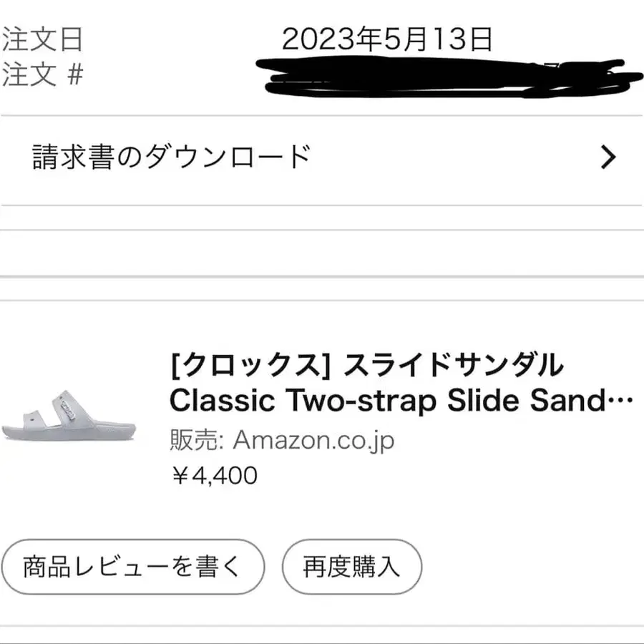This screenshot has width=644, height=644.
Task: Open the 請求書のダウンロード row
Action: point(172,157)
